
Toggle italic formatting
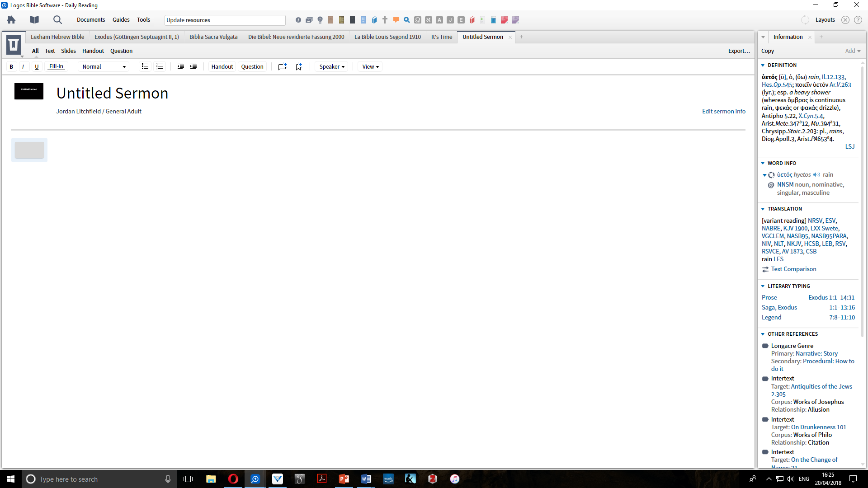pos(23,66)
